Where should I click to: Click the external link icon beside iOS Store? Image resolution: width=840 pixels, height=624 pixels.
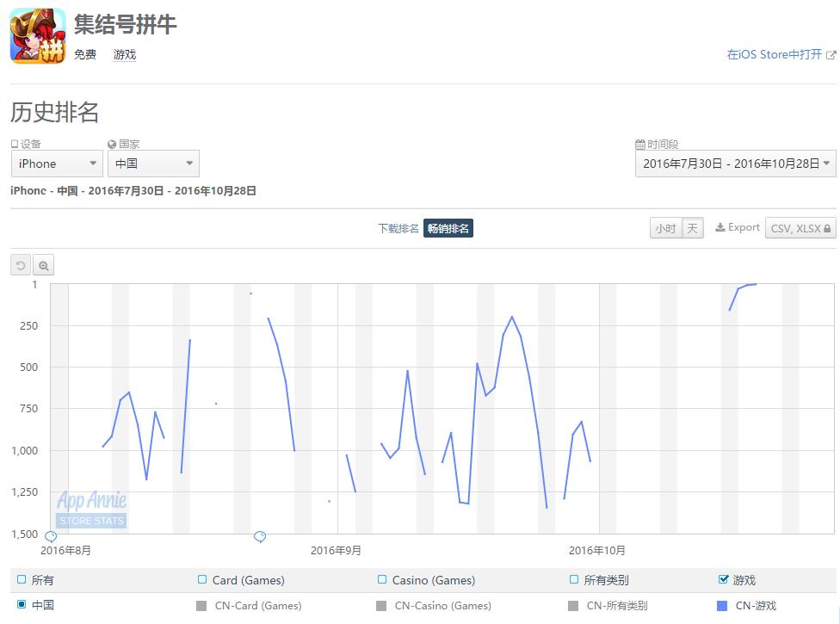point(831,54)
